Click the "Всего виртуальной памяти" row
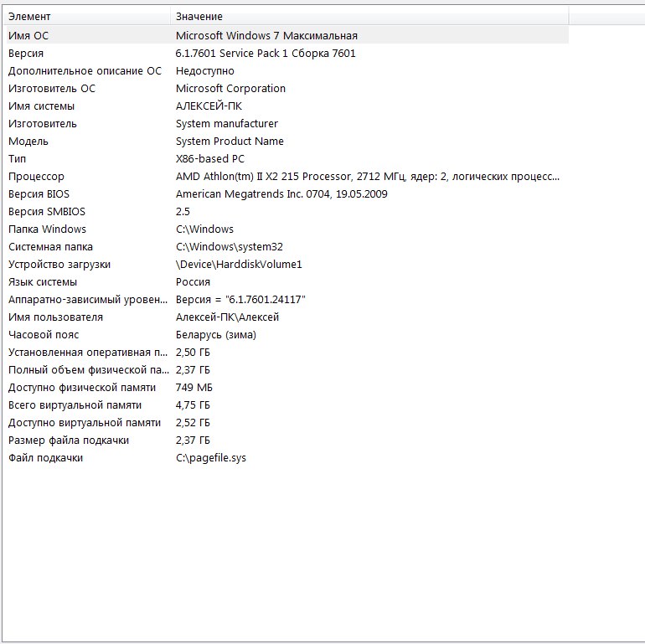645x644 pixels. (75, 405)
